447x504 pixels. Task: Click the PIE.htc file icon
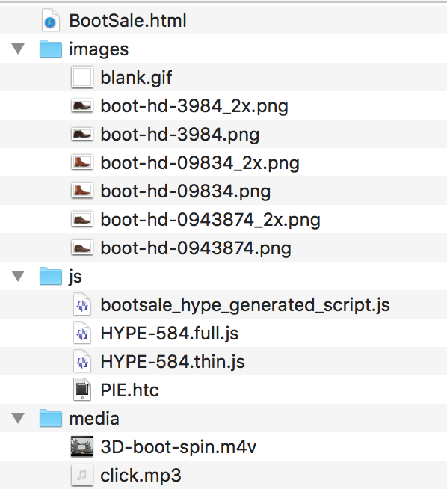pyautogui.click(x=82, y=390)
